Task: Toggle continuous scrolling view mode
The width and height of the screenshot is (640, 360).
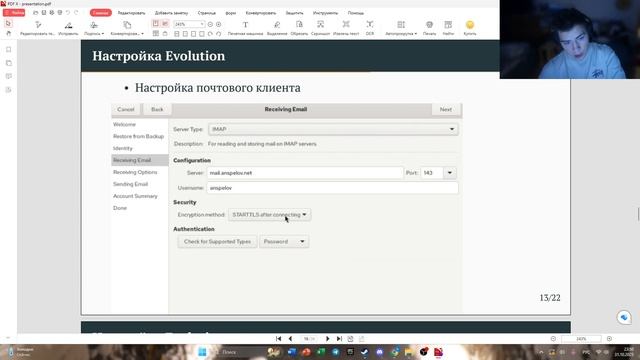Action: [165, 24]
